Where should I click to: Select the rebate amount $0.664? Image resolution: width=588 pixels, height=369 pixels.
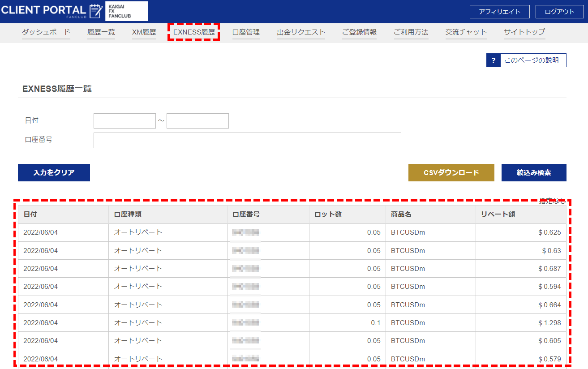click(x=549, y=305)
